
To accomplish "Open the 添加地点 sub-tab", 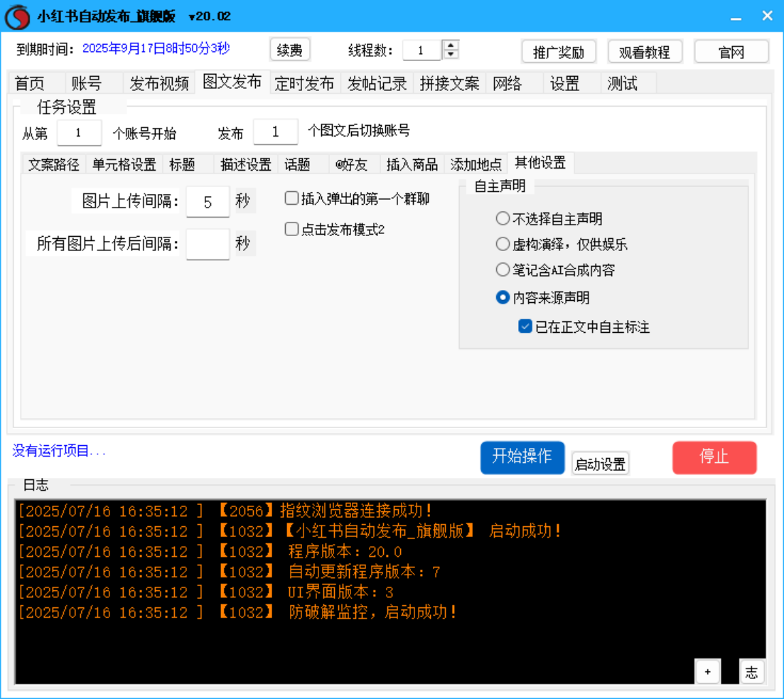I will (x=476, y=165).
